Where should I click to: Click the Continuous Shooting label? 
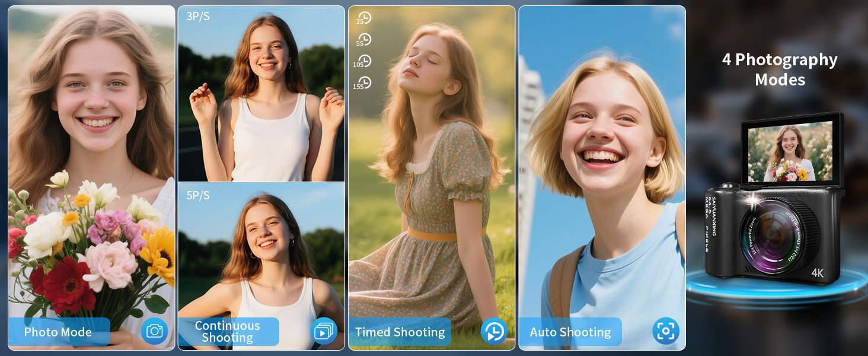point(228,332)
